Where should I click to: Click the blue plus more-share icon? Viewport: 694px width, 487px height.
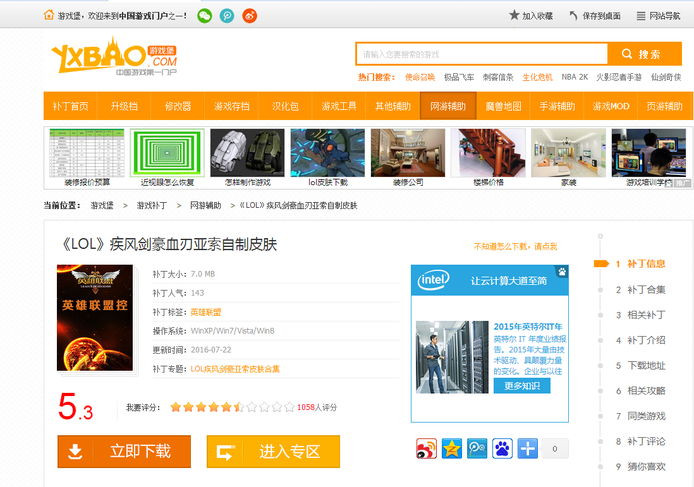tap(528, 448)
